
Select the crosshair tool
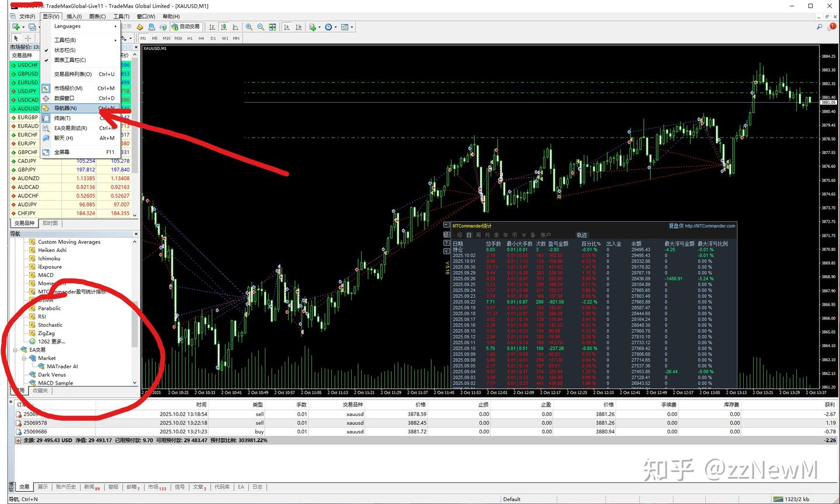(27, 38)
